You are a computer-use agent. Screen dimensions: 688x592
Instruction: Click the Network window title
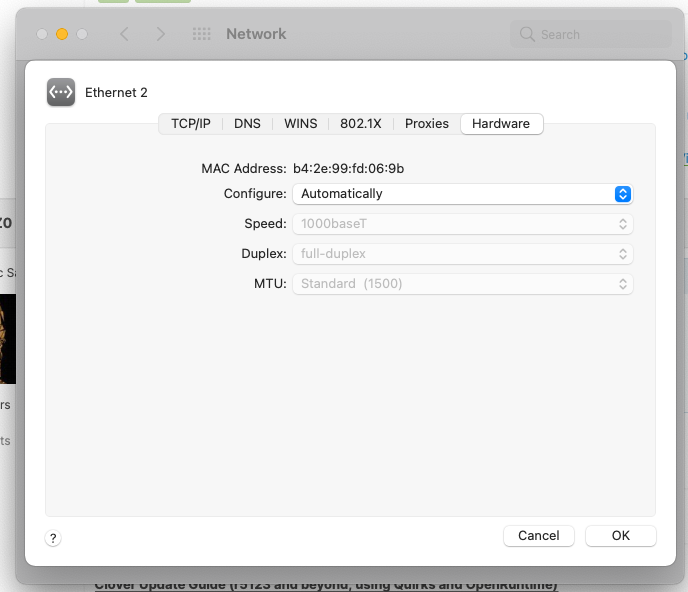pos(256,34)
